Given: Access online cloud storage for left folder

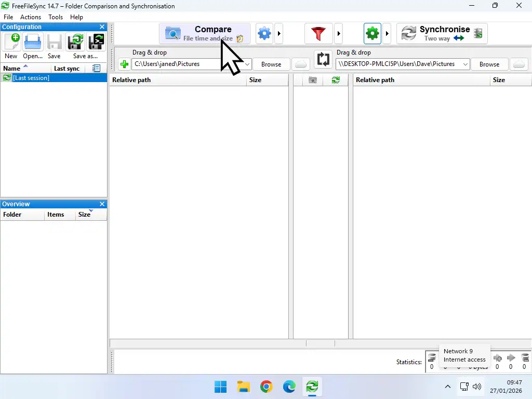Looking at the screenshot, I should [300, 64].
